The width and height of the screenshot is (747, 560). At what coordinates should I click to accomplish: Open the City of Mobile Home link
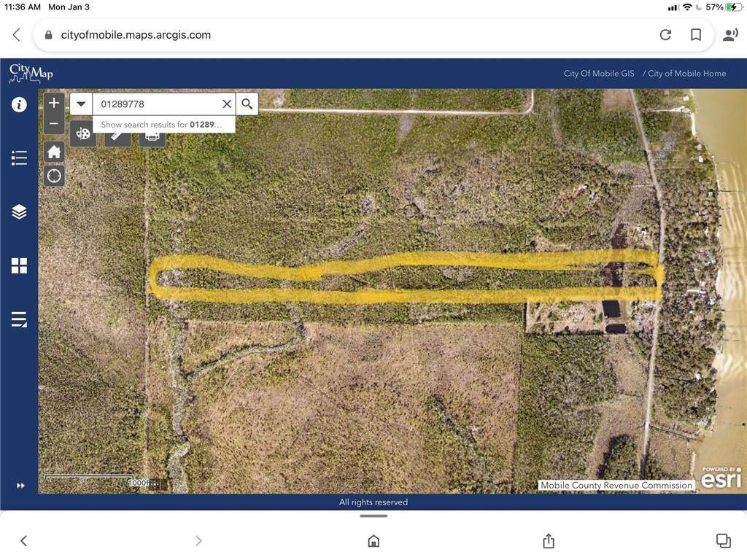point(686,74)
